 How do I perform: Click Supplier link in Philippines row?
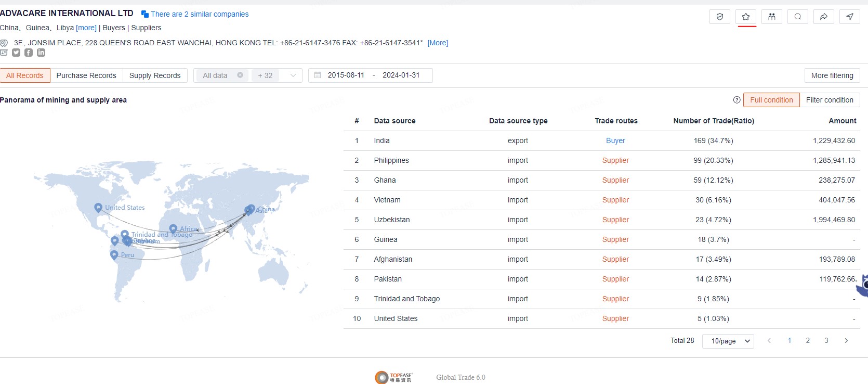[615, 160]
